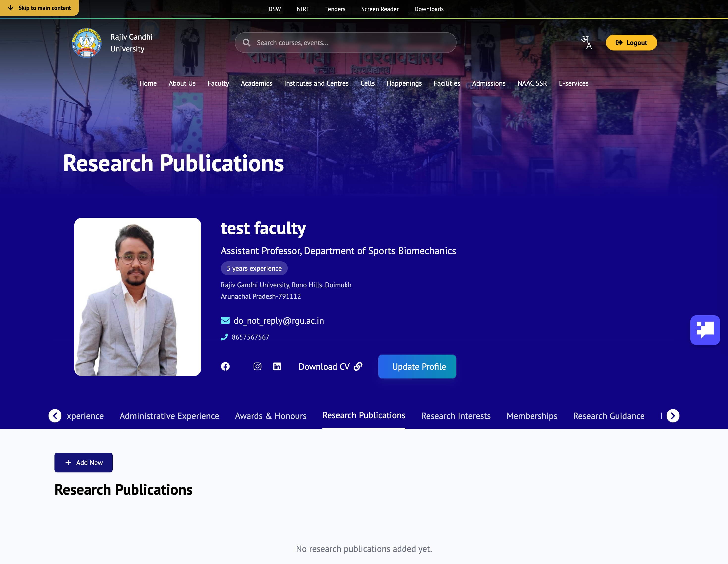Click the search magnifier icon

[x=247, y=42]
